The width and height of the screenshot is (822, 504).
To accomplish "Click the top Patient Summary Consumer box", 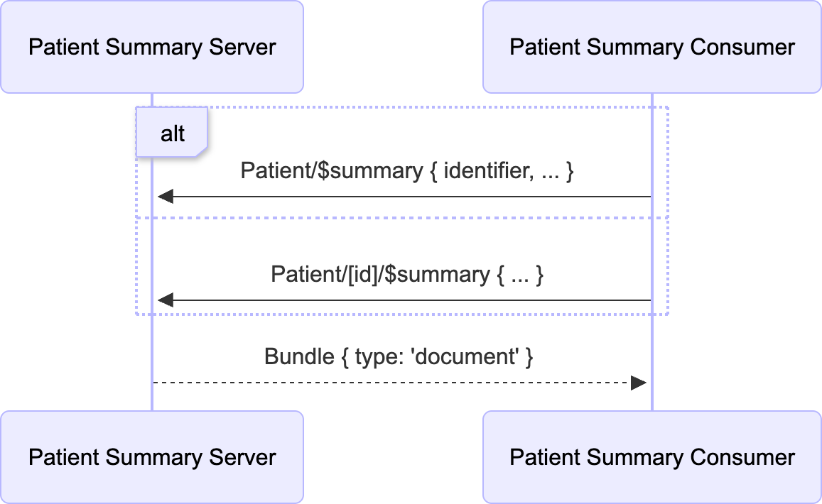I will point(652,47).
